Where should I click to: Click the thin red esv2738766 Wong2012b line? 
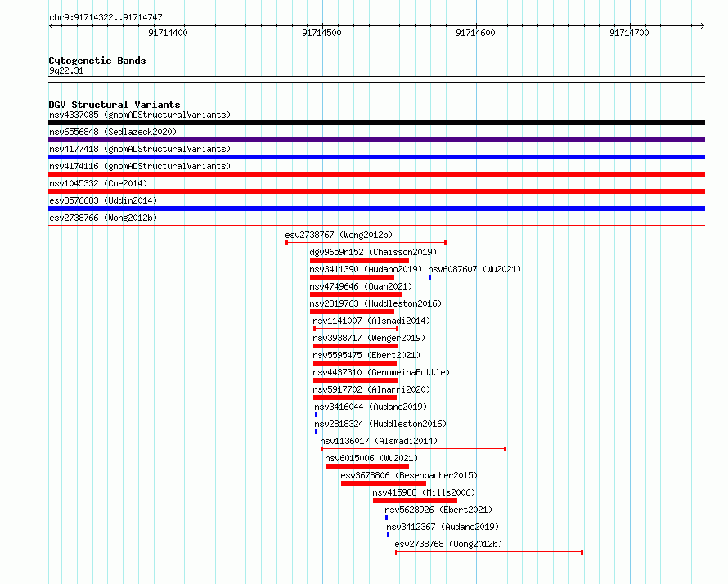pos(376,226)
